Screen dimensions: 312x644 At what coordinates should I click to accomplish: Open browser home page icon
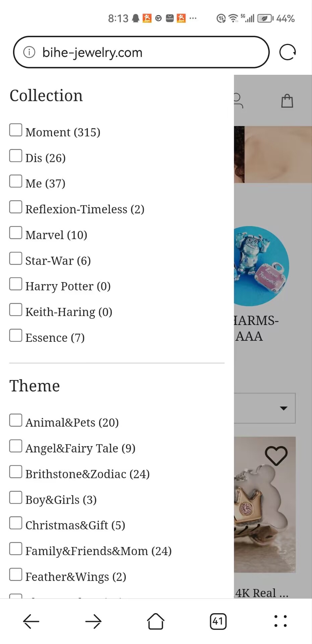(x=156, y=621)
